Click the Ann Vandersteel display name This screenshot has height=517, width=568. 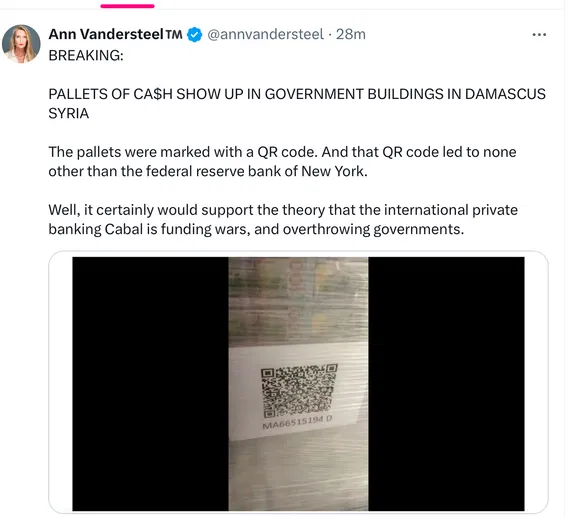pyautogui.click(x=106, y=34)
